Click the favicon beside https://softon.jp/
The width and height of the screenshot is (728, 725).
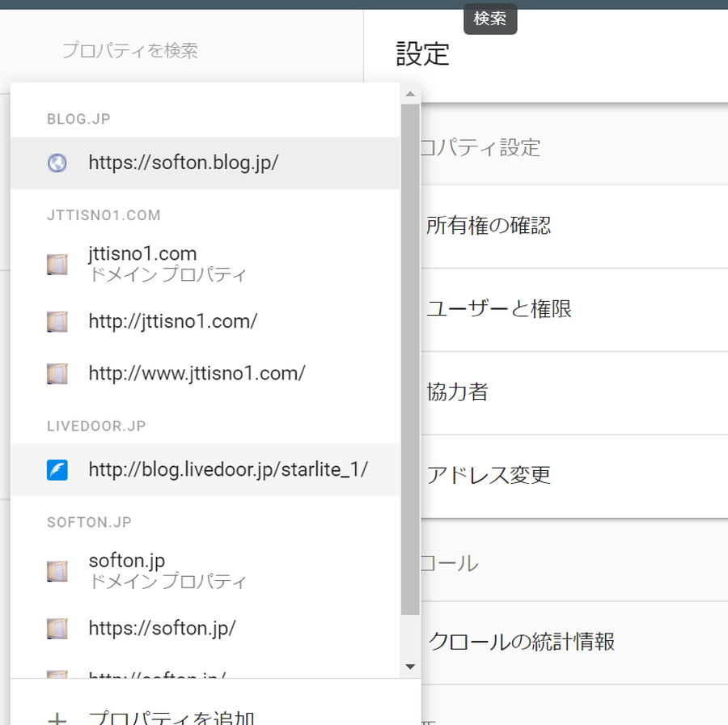57,629
